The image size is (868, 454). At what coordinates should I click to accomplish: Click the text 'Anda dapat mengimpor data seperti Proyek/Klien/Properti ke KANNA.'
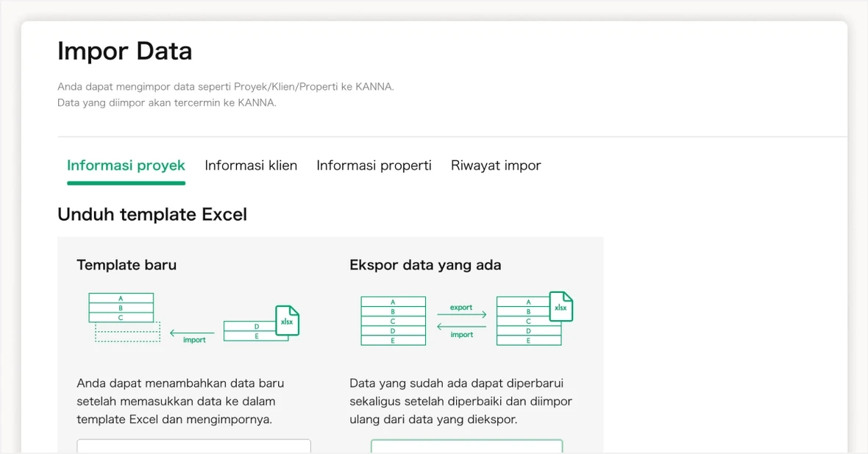click(226, 86)
